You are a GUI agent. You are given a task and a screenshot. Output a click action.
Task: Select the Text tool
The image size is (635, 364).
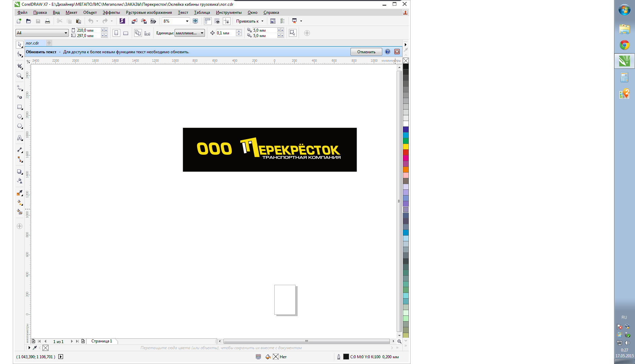tap(20, 138)
